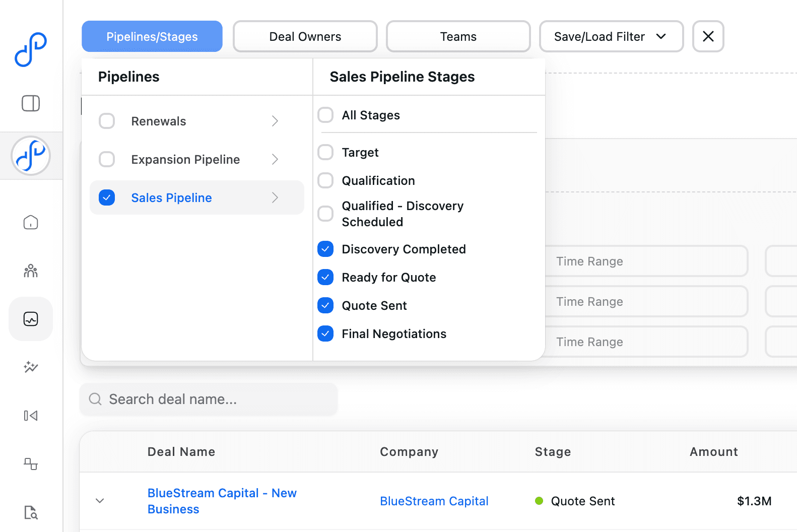Expand Expansion Pipeline stages chevron
Viewport: 797px width, 532px height.
coord(275,159)
